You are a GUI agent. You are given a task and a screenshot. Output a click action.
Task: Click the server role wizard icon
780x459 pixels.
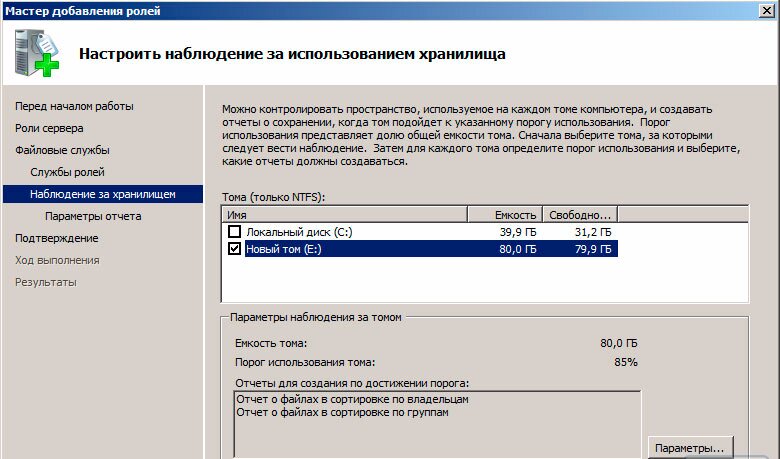(x=36, y=53)
